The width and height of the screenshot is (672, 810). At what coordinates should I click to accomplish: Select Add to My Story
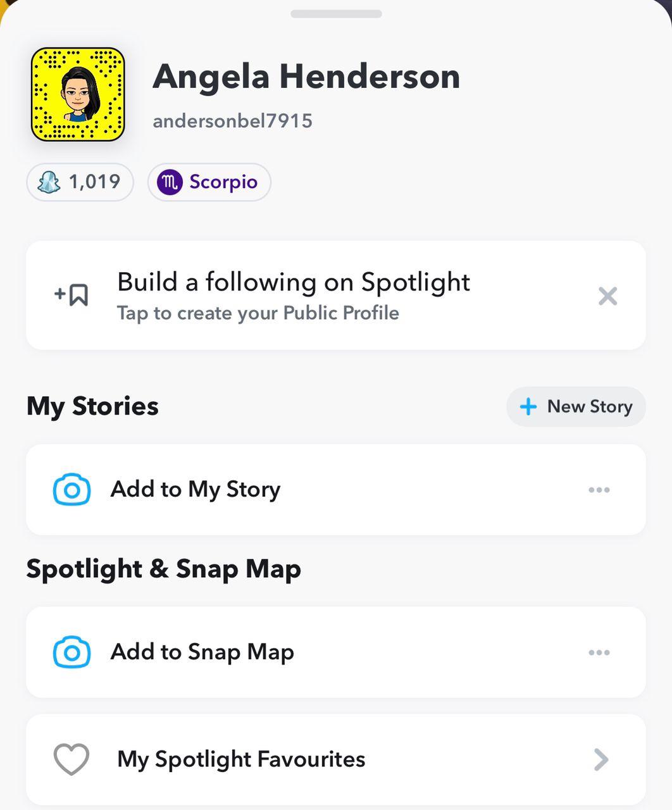coord(196,489)
